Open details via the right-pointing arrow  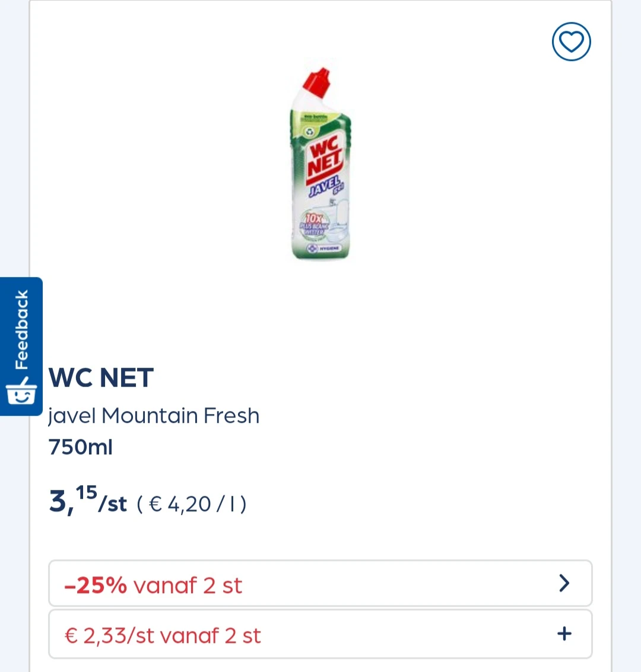pos(563,583)
